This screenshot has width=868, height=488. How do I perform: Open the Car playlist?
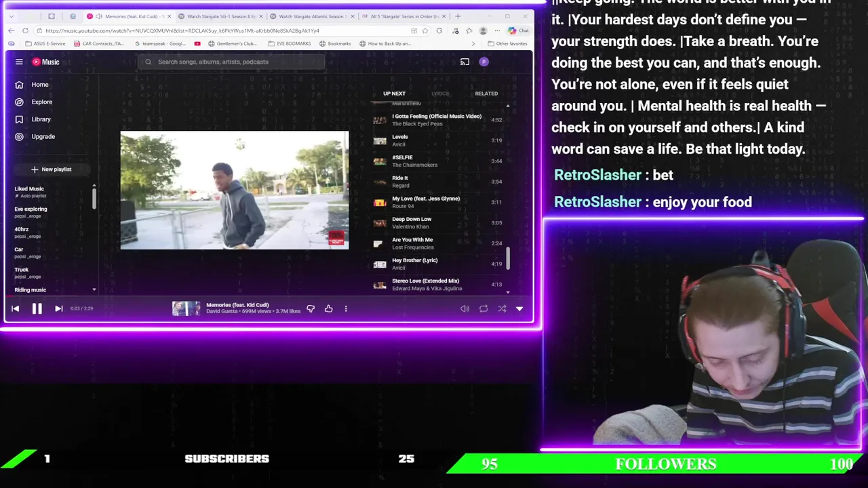click(x=19, y=249)
